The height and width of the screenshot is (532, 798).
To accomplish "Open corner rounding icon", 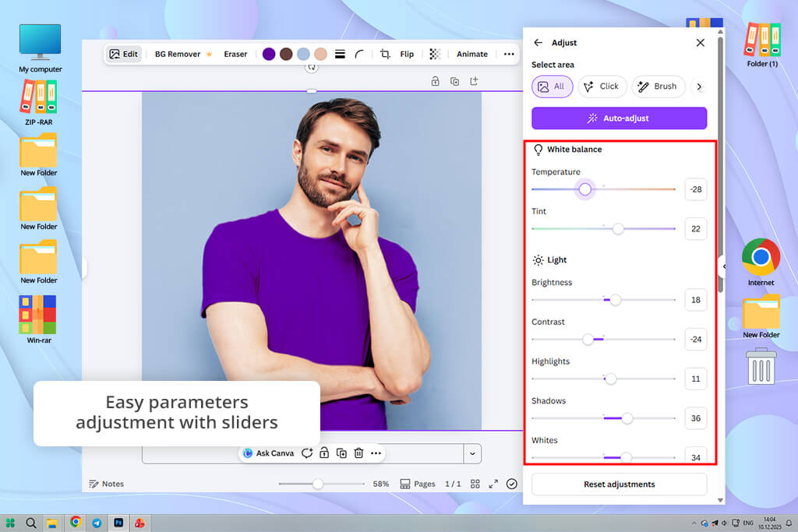I will coord(359,54).
